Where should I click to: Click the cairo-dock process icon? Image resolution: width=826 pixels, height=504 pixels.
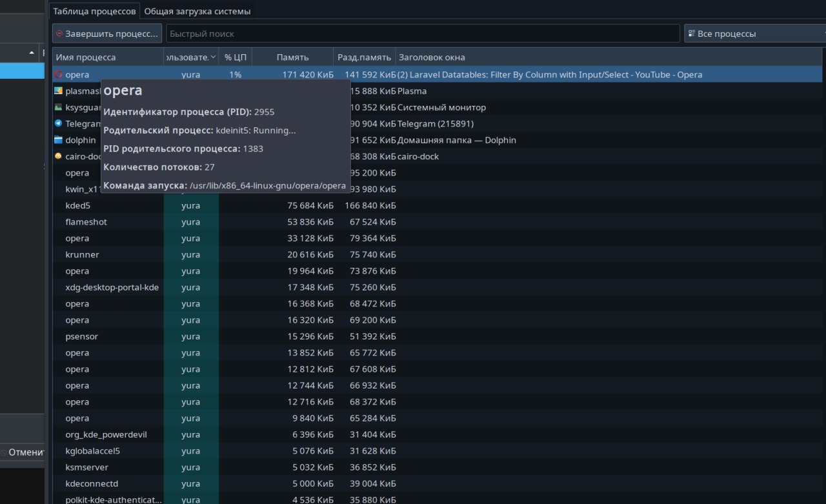[x=58, y=156]
